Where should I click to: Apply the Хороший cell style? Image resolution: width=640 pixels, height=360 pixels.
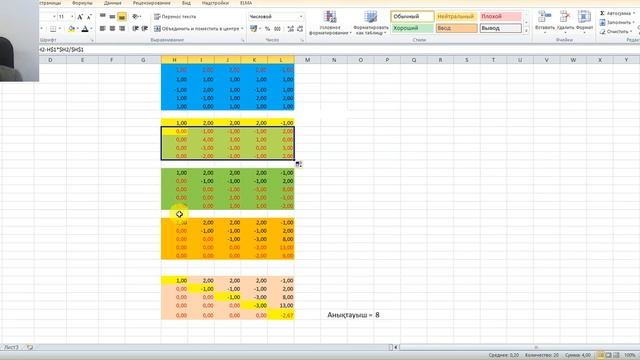pos(412,28)
